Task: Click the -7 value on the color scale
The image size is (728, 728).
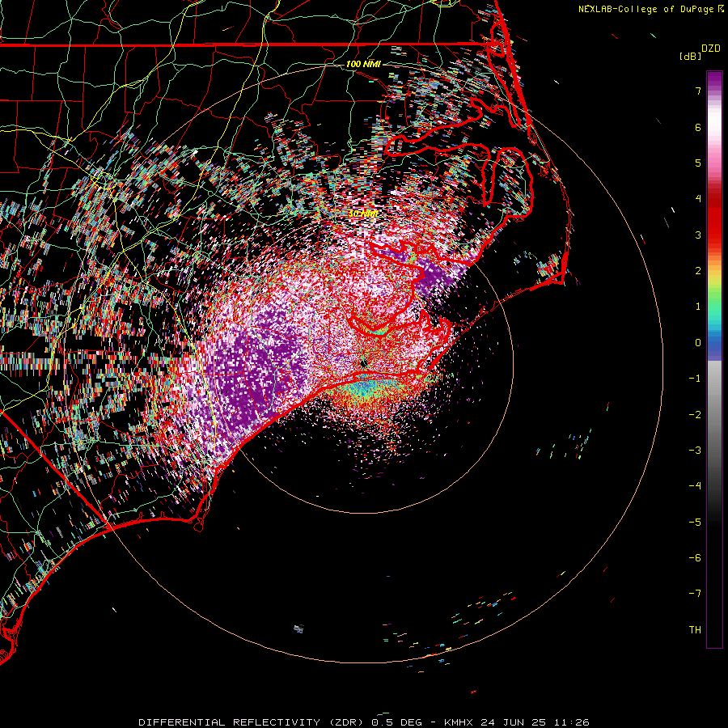Action: point(695,594)
